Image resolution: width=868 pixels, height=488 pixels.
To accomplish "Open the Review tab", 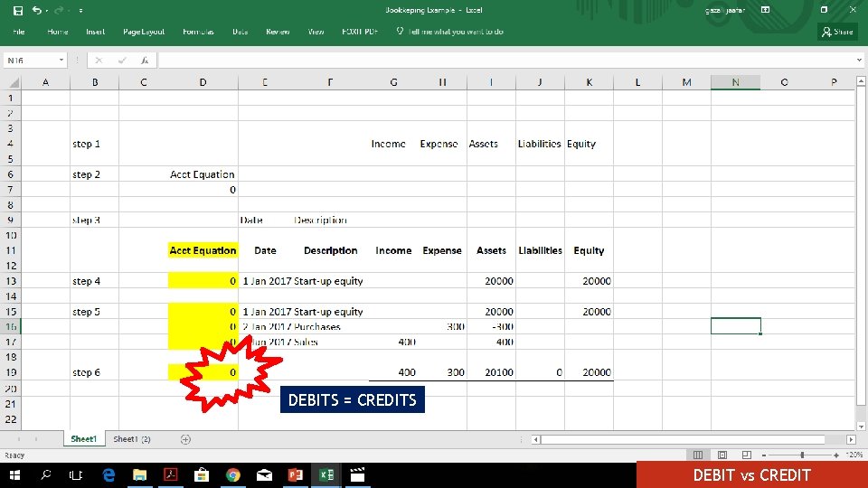I will click(x=278, y=32).
